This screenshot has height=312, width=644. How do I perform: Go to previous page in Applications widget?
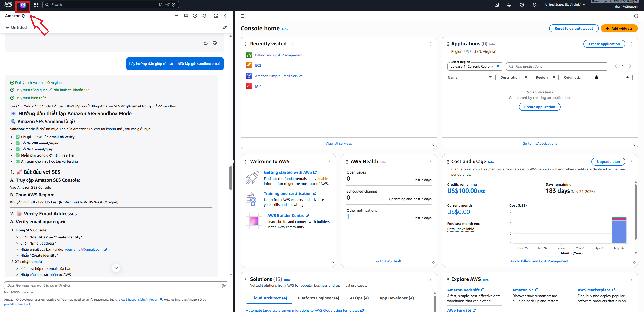tap(616, 66)
